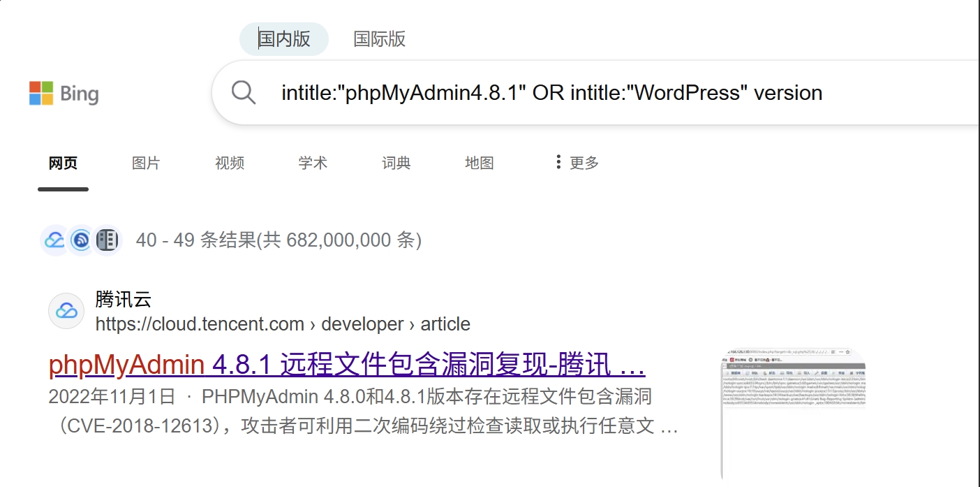This screenshot has width=980, height=487.
Task: Click the 40 - 49 条结果 count text
Action: coord(279,240)
